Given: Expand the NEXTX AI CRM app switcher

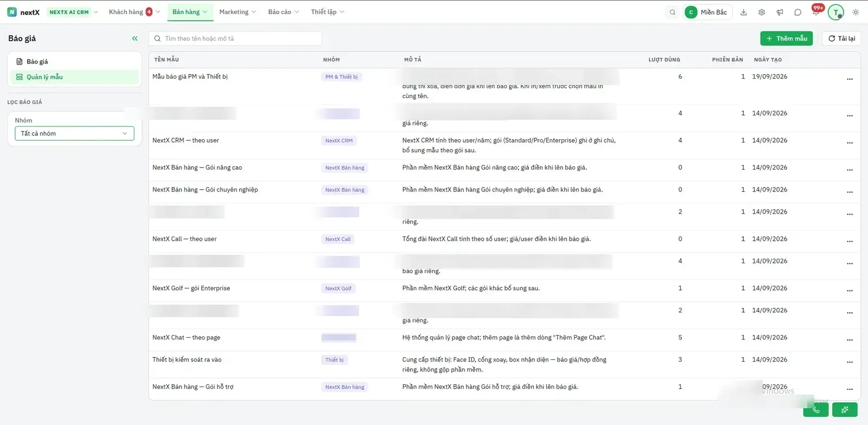Looking at the screenshot, I should click(x=73, y=12).
